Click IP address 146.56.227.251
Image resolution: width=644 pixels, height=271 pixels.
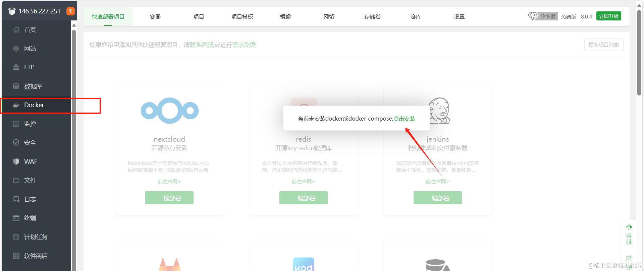[40, 11]
